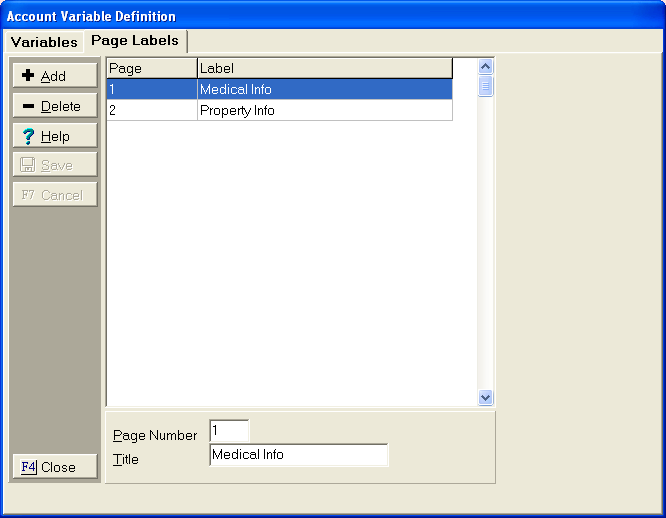Select the Medical Info row label
This screenshot has width=666, height=518.
(324, 89)
